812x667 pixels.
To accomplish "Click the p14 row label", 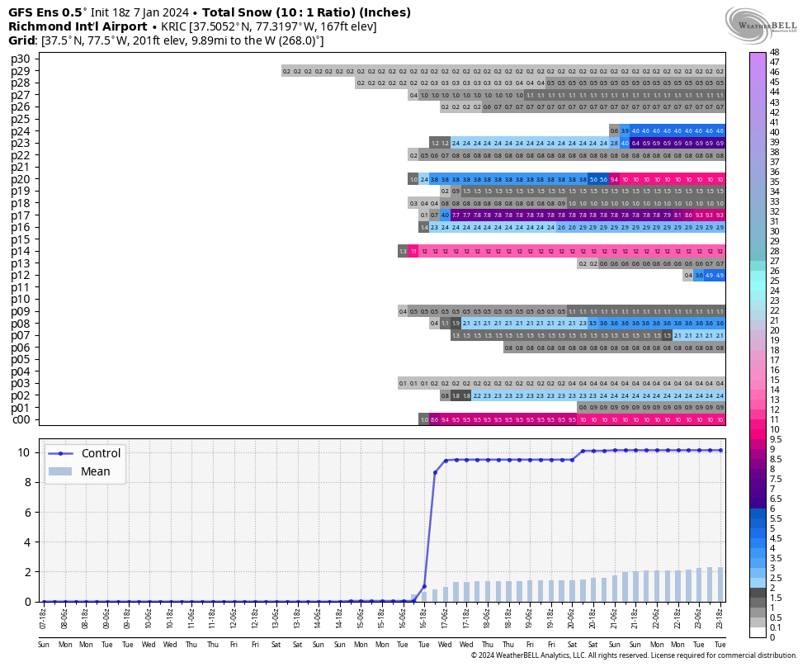I will (x=21, y=251).
